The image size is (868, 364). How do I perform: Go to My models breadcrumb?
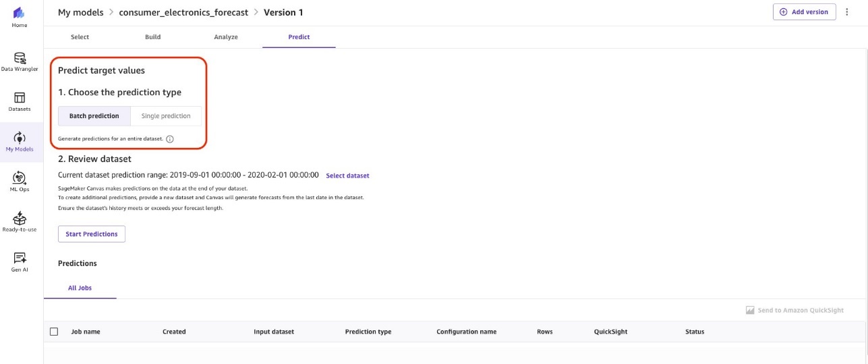pyautogui.click(x=81, y=12)
